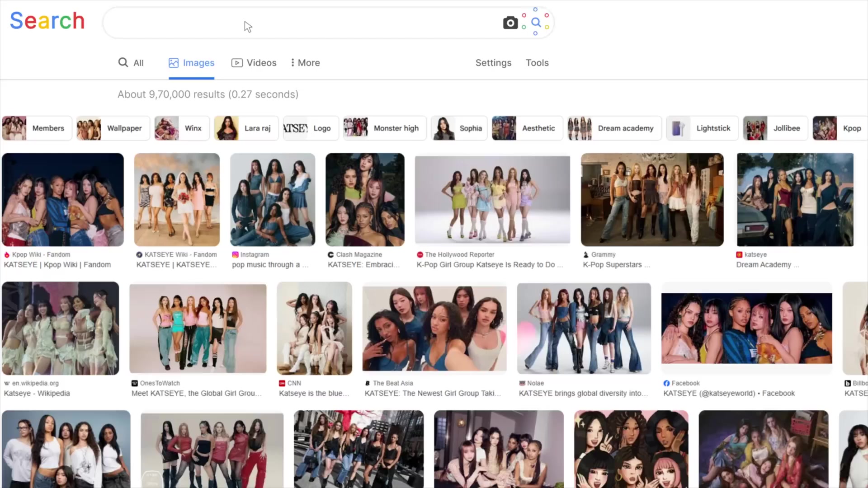
Task: Click the Wikipedia source favicon
Action: coord(7,383)
